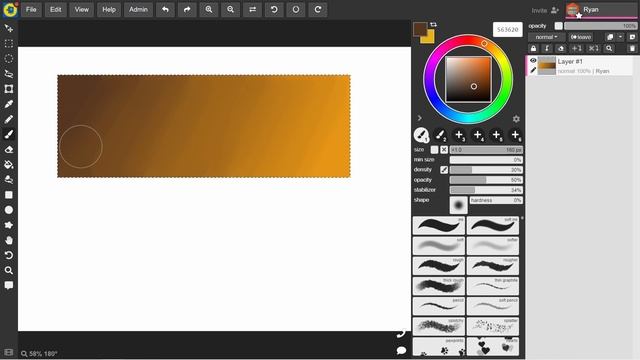640x360 pixels.
Task: Rotate view clockwise from top toolbar
Action: (318, 9)
